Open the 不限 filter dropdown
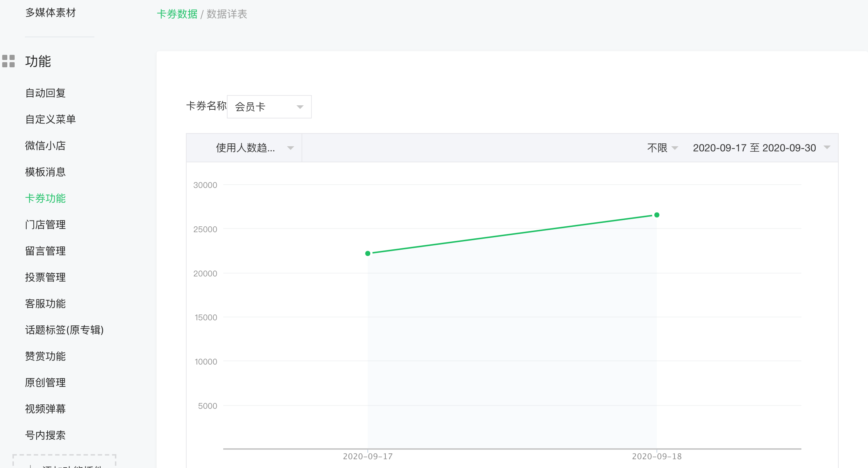The width and height of the screenshot is (868, 468). (662, 148)
